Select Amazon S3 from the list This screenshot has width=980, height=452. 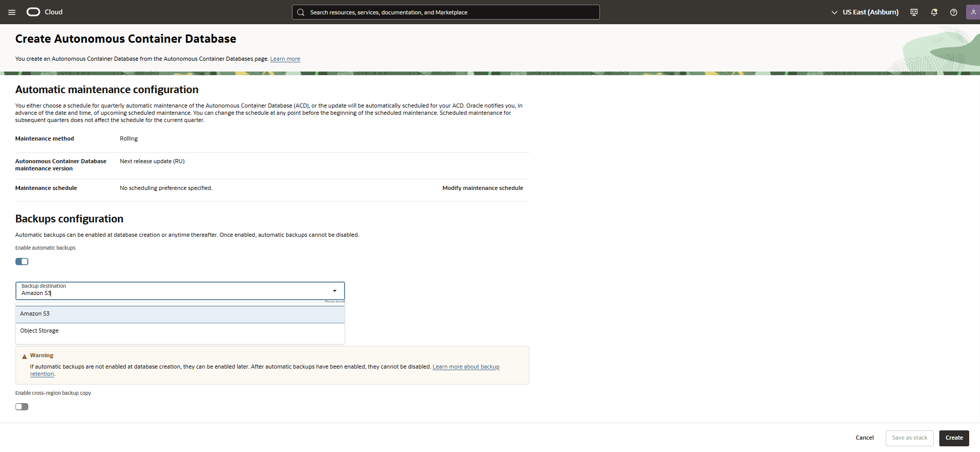pos(35,314)
